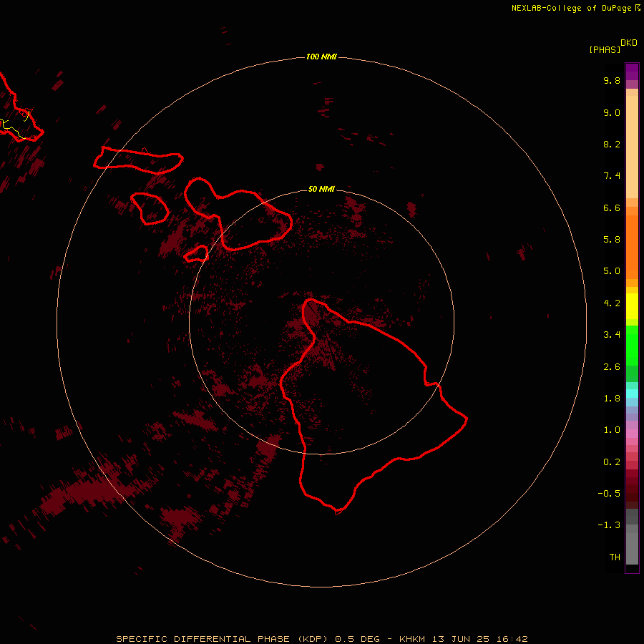Screen dimensions: 644x644
Task: Pick the cyan segment of the color bar
Action: pyautogui.click(x=632, y=393)
